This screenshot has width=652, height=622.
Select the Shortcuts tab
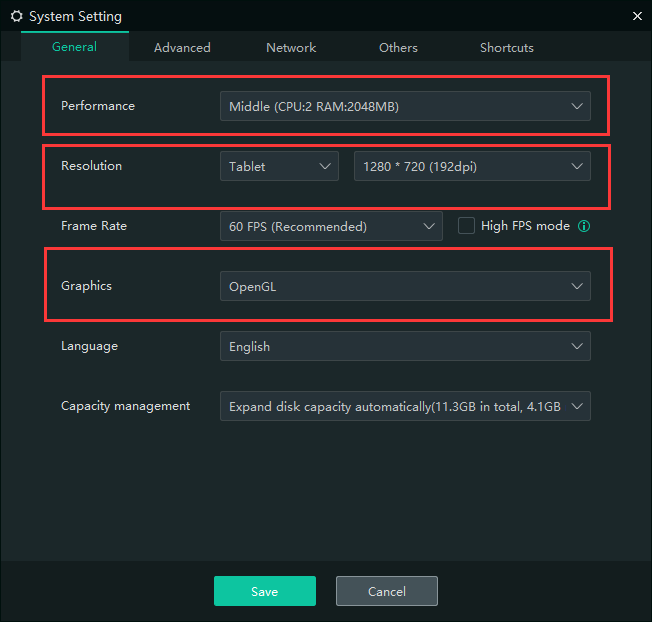pyautogui.click(x=506, y=47)
